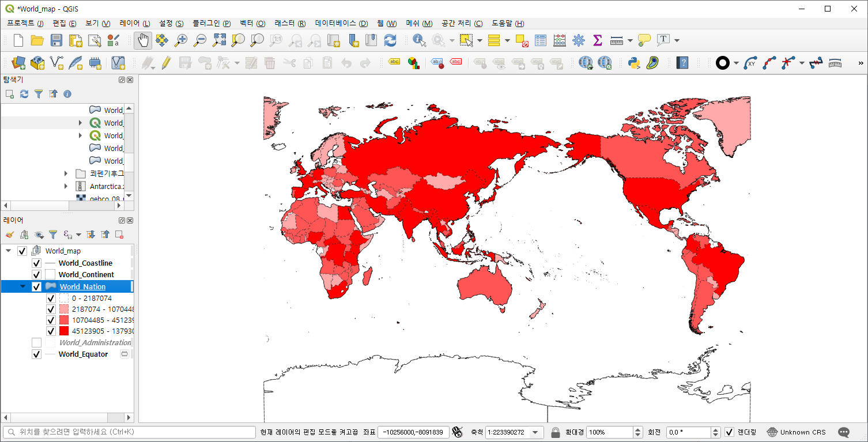868x442 pixels.
Task: Open the Measure tool dropdown arrow
Action: point(629,40)
